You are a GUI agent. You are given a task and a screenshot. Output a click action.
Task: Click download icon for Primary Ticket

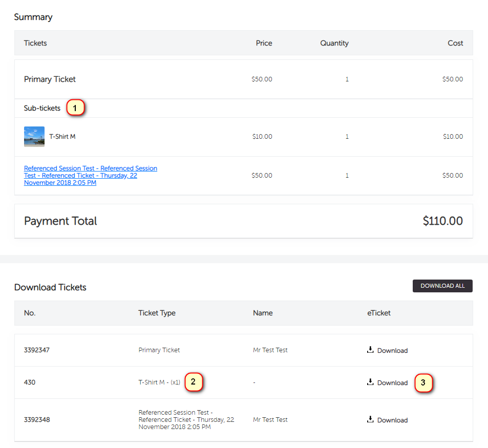pos(370,350)
